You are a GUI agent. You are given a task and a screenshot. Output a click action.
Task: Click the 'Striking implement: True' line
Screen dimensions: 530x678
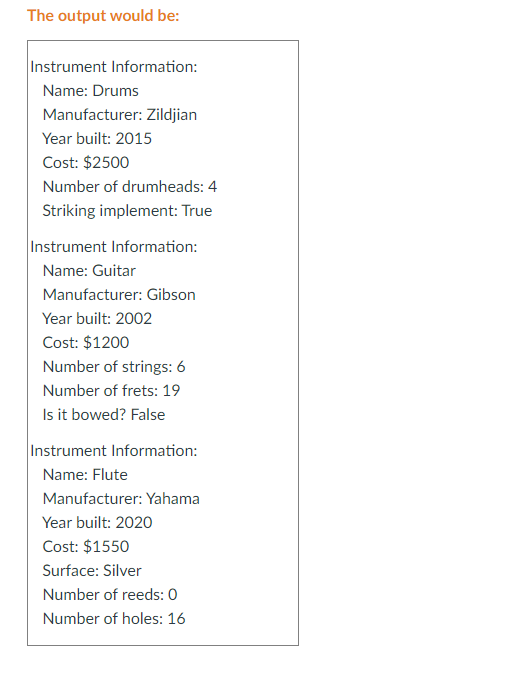click(127, 211)
